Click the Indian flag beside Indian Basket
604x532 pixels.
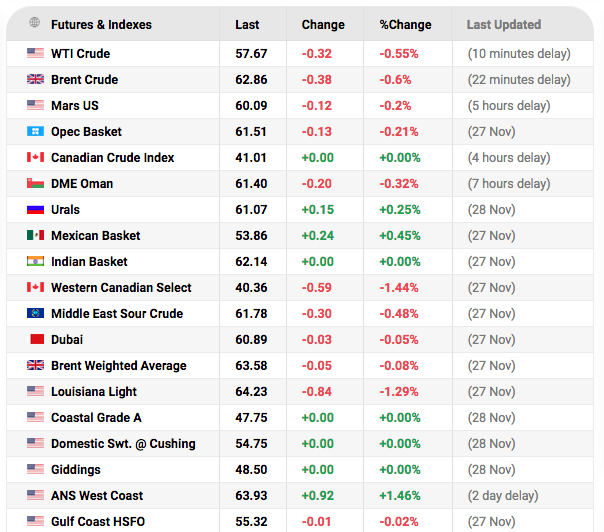[35, 261]
